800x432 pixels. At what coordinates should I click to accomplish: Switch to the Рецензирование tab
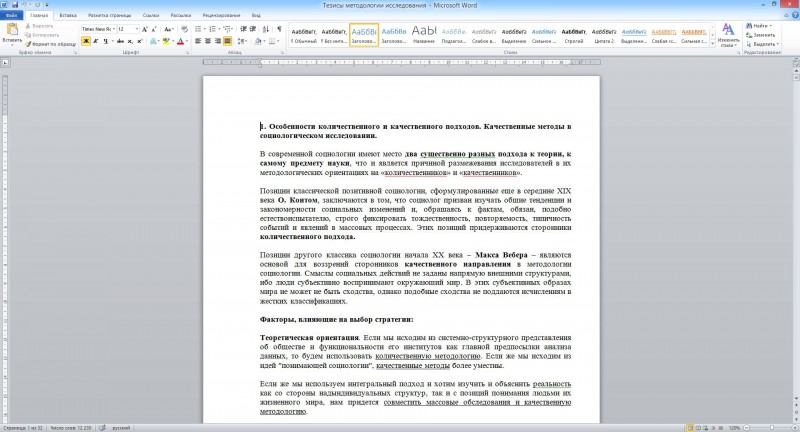coord(221,15)
